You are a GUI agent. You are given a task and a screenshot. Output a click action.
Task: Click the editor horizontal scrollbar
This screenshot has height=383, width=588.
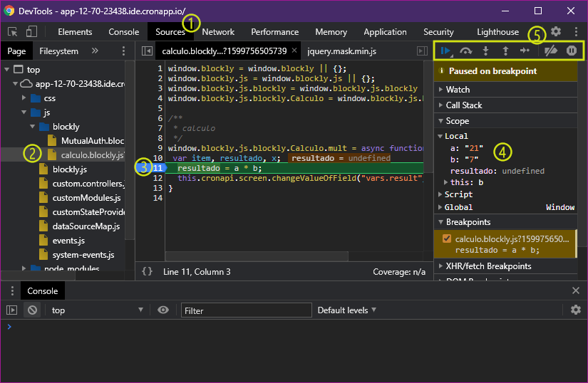coord(257,256)
